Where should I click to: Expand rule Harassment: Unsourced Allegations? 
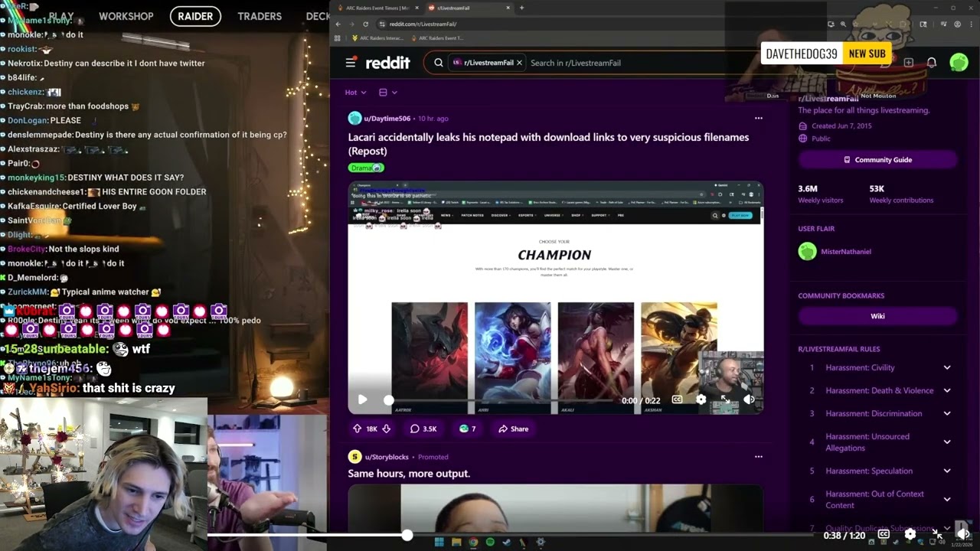(x=947, y=442)
